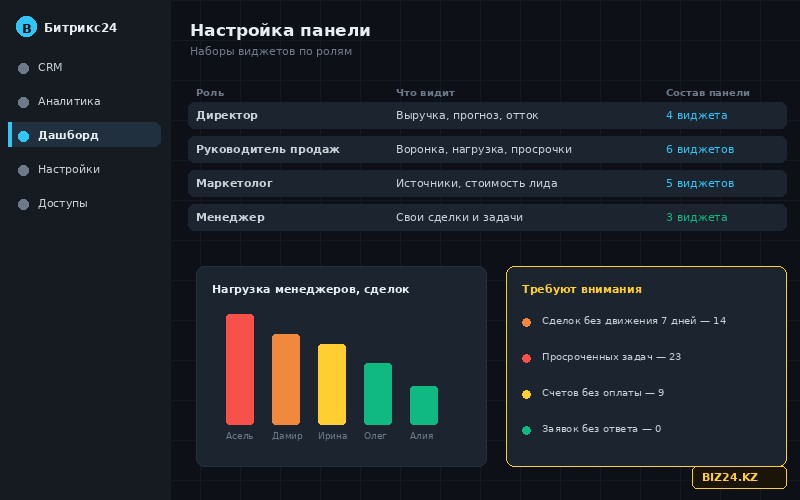Image resolution: width=800 pixels, height=500 pixels.
Task: Select the Дашборд menu item
Action: point(85,135)
